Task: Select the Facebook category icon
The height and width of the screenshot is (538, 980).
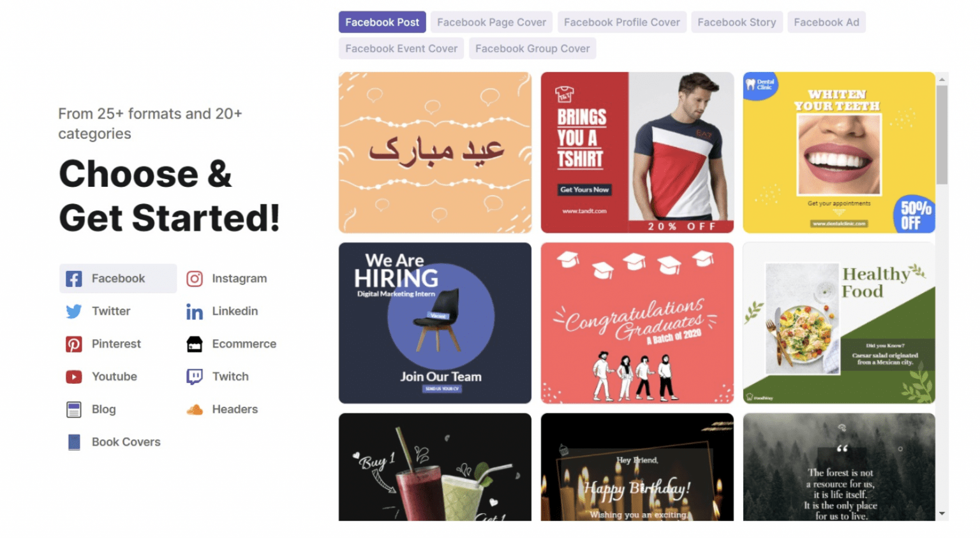Action: 74,278
